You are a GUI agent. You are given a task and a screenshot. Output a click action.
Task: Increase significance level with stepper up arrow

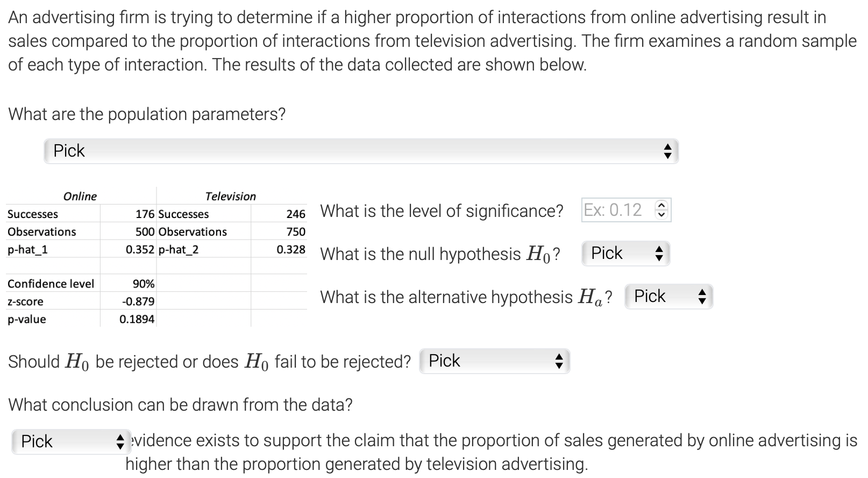tap(662, 206)
